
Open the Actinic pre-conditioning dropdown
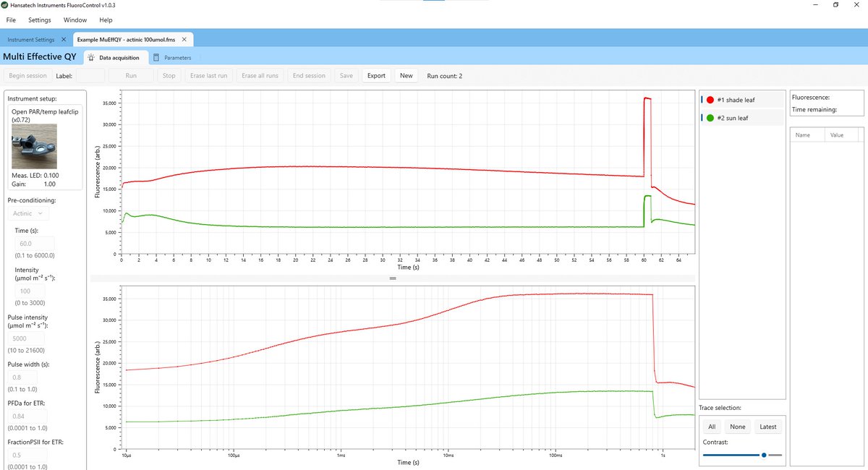[27, 213]
